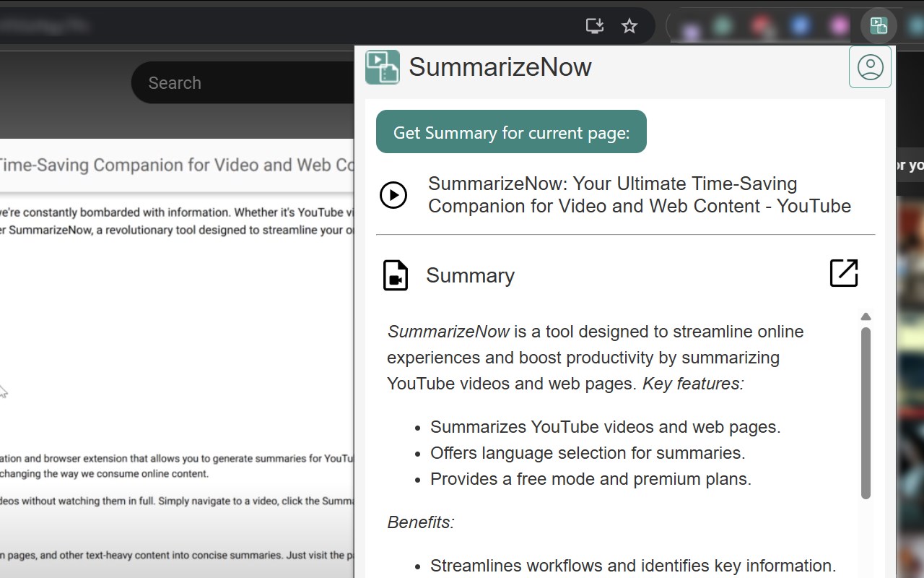Screen dimensions: 924x578
Task: Click bullet 'Offers language selection for summaries.'
Action: pos(588,453)
